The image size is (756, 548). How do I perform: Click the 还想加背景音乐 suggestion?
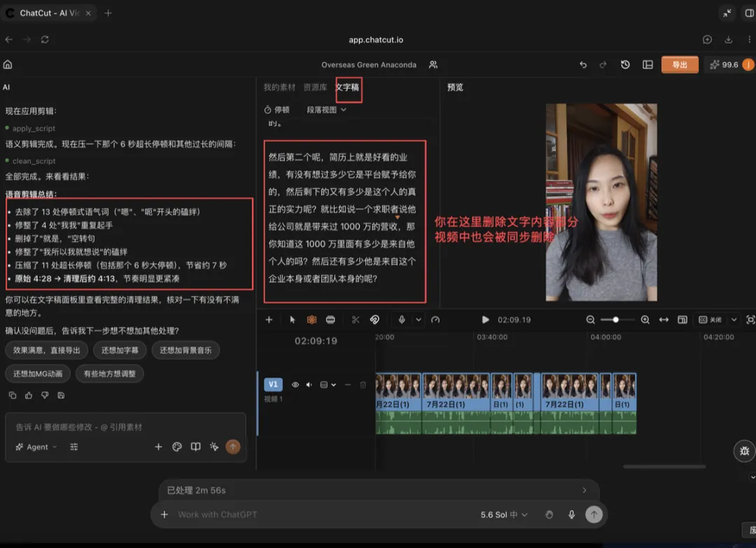point(185,351)
